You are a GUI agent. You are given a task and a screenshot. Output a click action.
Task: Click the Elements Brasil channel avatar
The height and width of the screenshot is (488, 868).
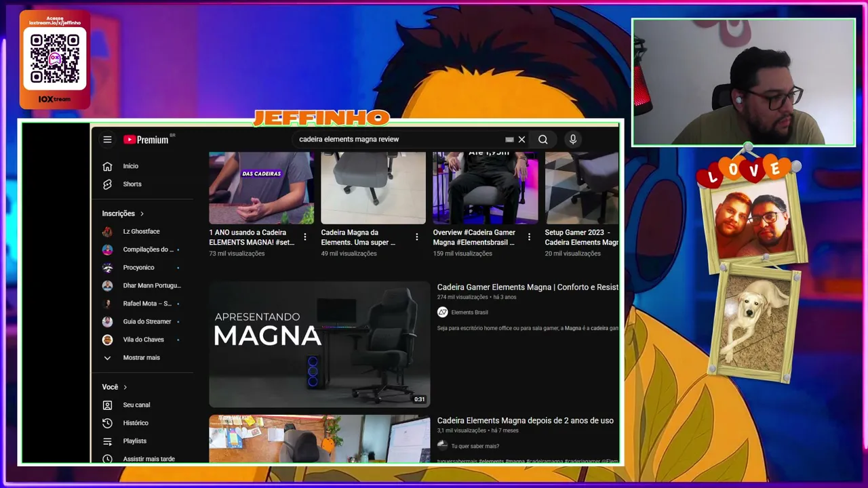(443, 312)
